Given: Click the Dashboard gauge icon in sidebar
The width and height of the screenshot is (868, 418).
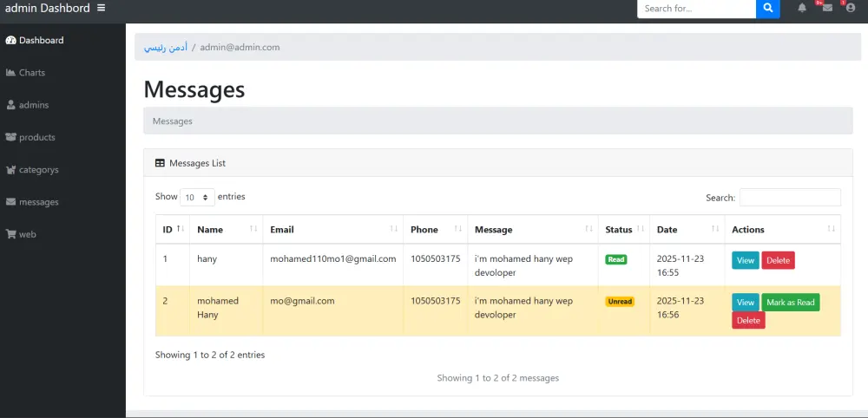Looking at the screenshot, I should pyautogui.click(x=10, y=41).
